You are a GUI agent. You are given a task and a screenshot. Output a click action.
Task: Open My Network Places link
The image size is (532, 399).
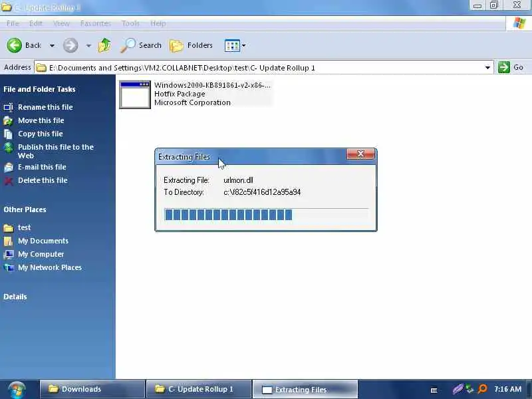[x=49, y=267]
